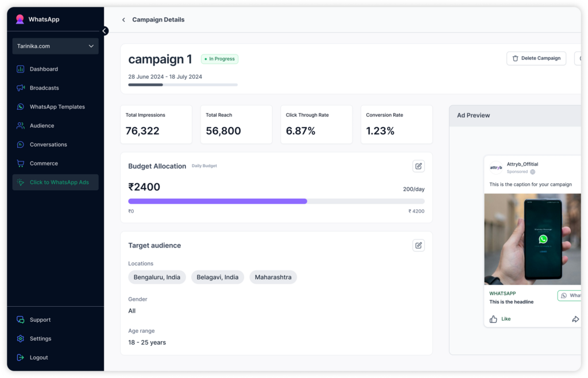
Task: Click This is the headline text
Action: point(511,302)
